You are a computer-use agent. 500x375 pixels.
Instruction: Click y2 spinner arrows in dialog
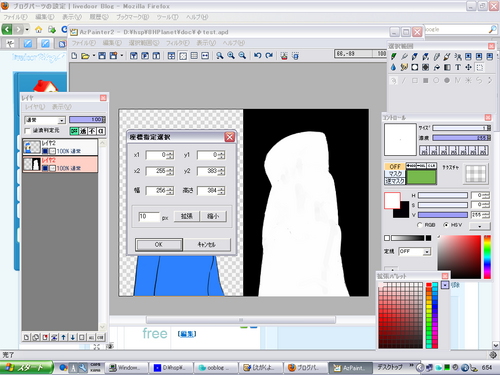pyautogui.click(x=222, y=171)
